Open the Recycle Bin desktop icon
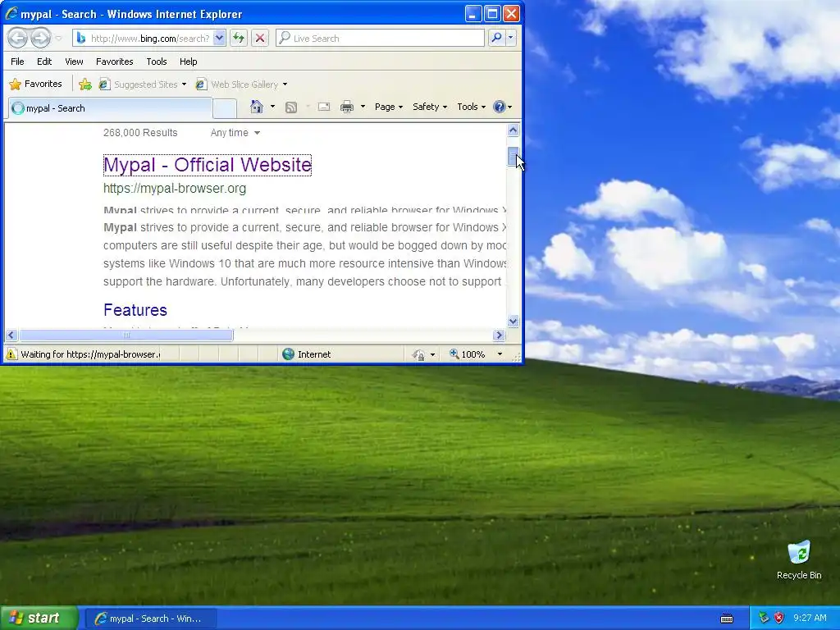The width and height of the screenshot is (840, 630). pos(799,560)
